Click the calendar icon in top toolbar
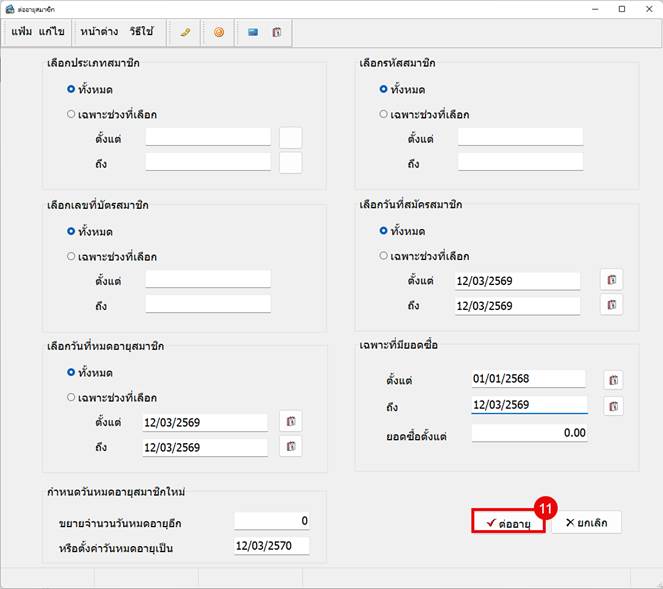The height and width of the screenshot is (589, 663). point(277,32)
